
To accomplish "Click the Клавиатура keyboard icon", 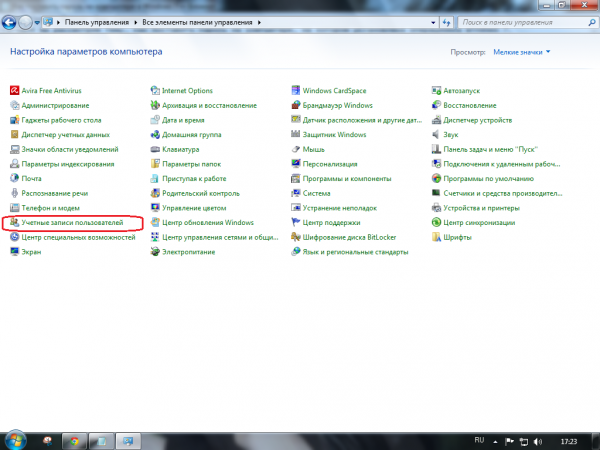I will click(x=155, y=149).
